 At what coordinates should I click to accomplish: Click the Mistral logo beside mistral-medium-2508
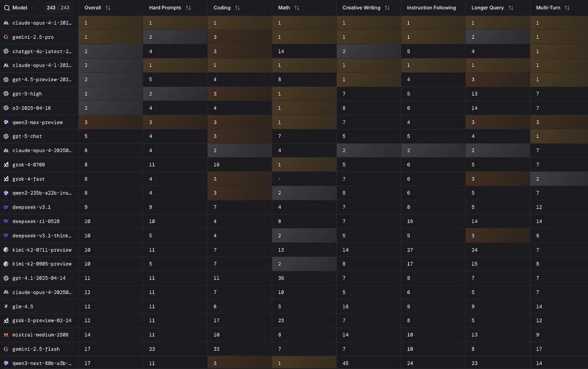coord(6,335)
